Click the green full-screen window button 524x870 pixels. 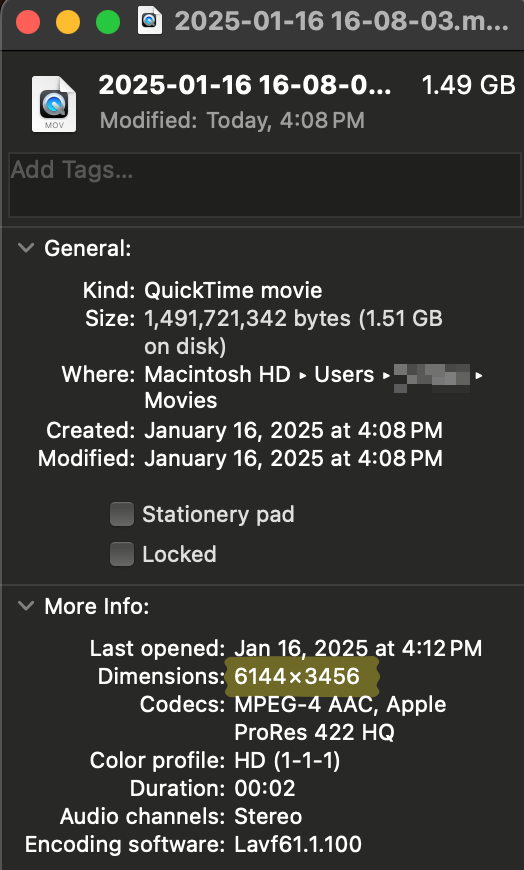pyautogui.click(x=108, y=22)
